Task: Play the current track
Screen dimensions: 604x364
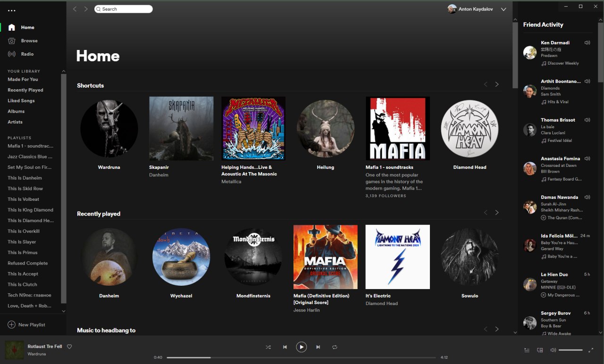Action: coord(301,347)
